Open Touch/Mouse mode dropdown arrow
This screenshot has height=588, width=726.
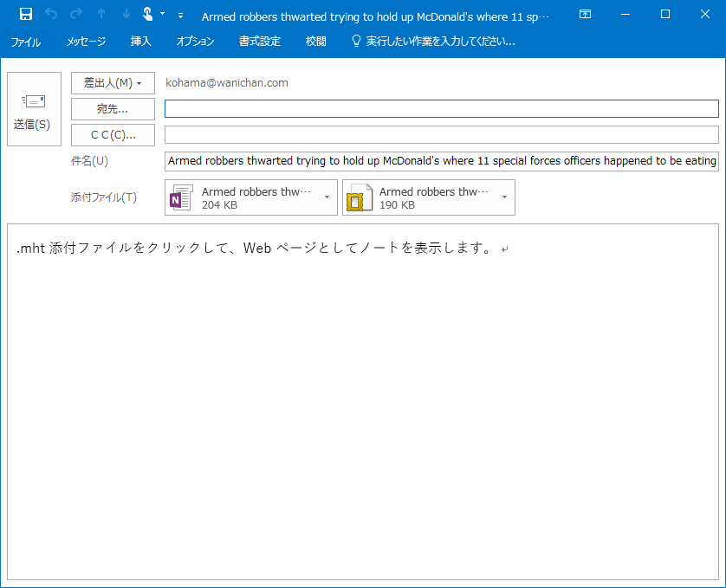tap(163, 14)
